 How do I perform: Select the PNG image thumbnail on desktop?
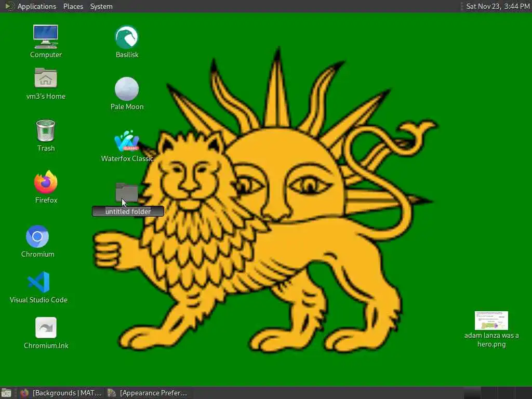(491, 320)
